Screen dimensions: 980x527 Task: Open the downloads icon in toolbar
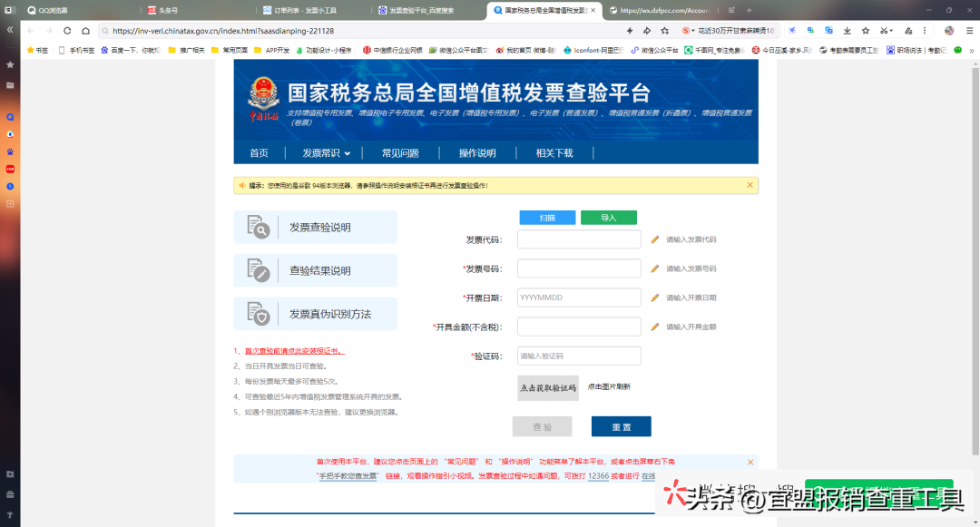(847, 31)
